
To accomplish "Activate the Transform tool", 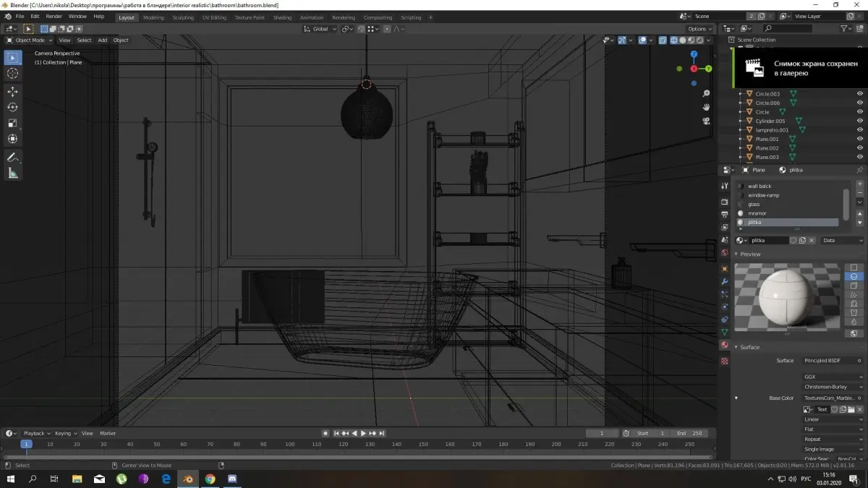I will [13, 139].
